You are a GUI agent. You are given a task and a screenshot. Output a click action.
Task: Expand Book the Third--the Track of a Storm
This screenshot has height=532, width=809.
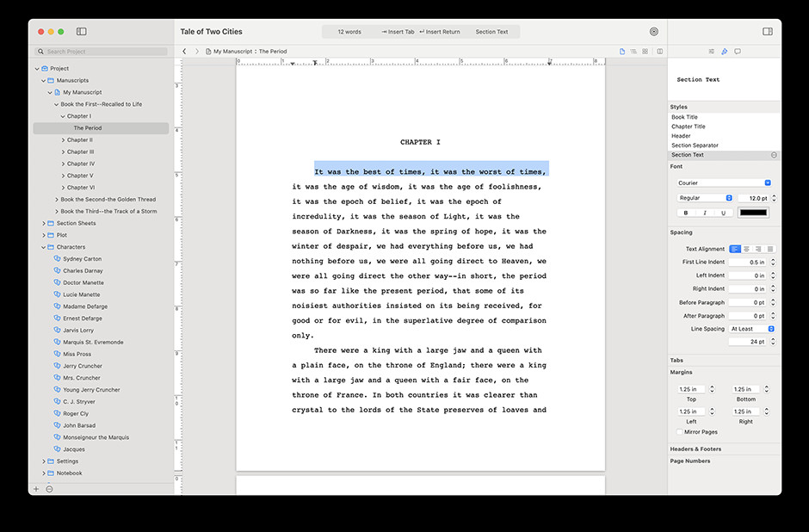[x=57, y=211]
